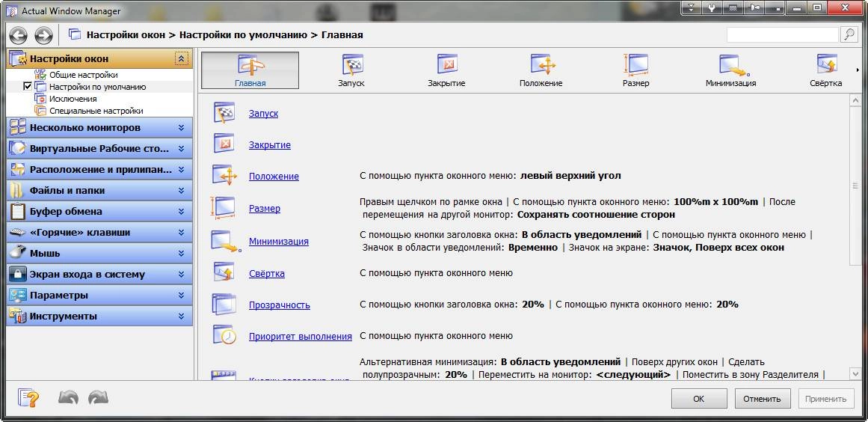
Task: Click the help question-mark icon
Action: click(27, 397)
